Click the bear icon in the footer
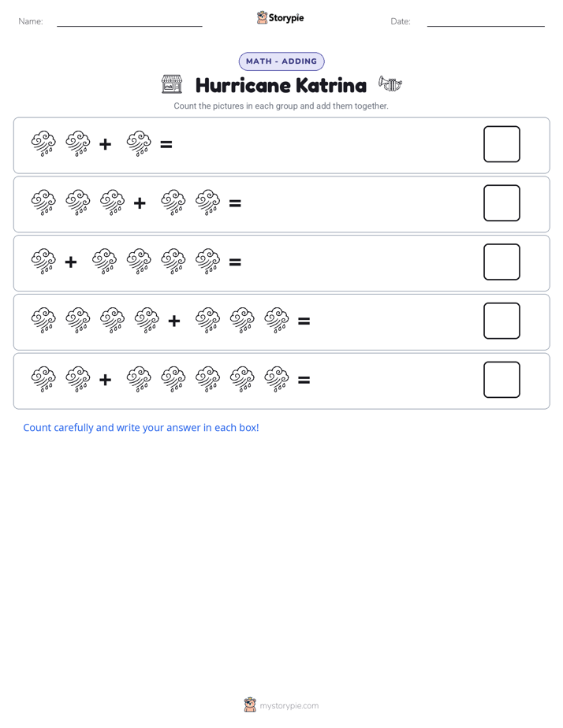563x728 pixels. click(x=250, y=705)
